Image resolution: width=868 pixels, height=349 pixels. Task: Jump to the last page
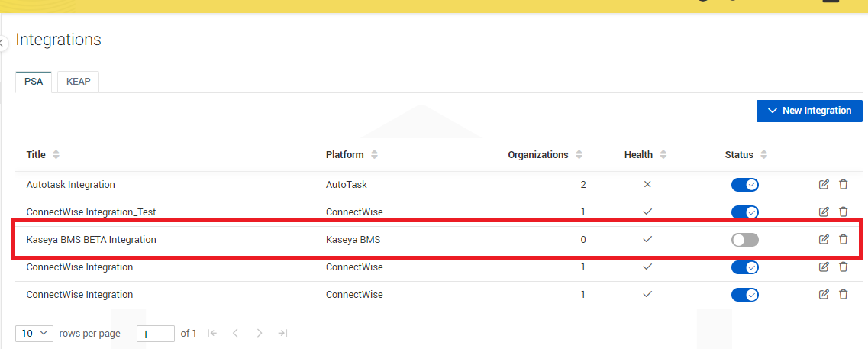tap(282, 333)
